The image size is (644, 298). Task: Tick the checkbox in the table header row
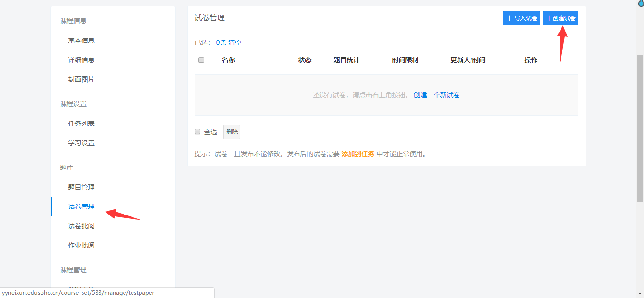pyautogui.click(x=201, y=60)
